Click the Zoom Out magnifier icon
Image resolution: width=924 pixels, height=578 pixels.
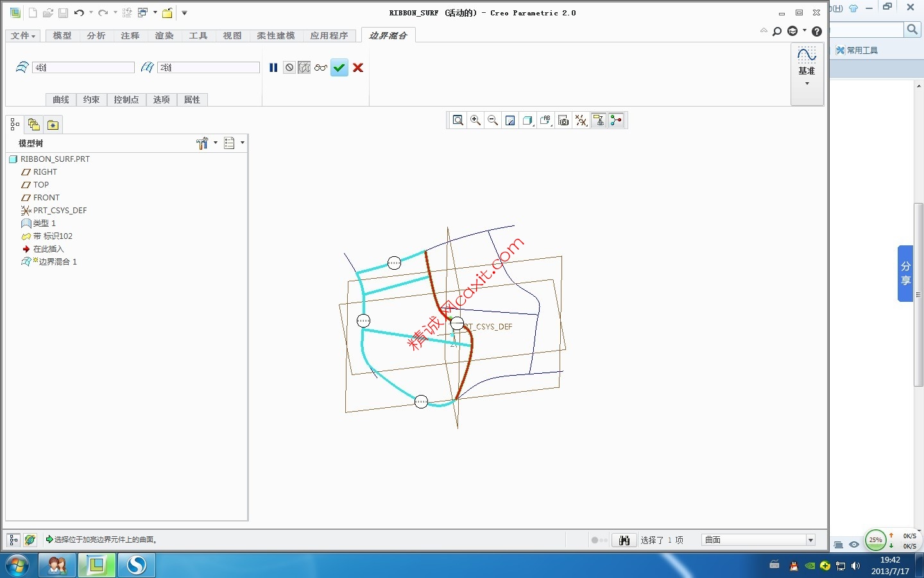pyautogui.click(x=493, y=120)
